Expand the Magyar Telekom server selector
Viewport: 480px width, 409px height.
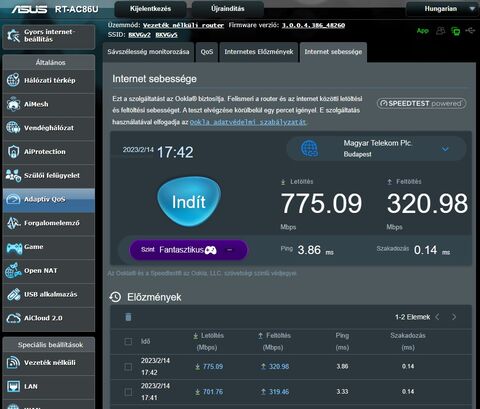(x=445, y=149)
